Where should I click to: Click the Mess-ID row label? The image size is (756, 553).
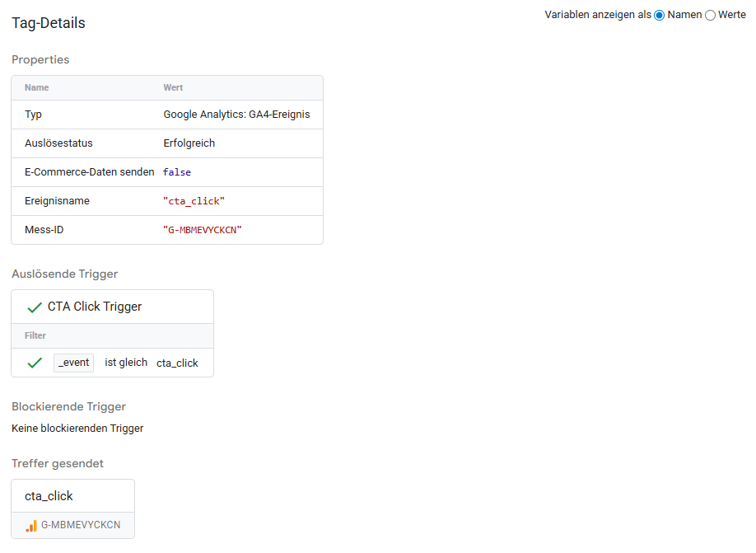[44, 230]
